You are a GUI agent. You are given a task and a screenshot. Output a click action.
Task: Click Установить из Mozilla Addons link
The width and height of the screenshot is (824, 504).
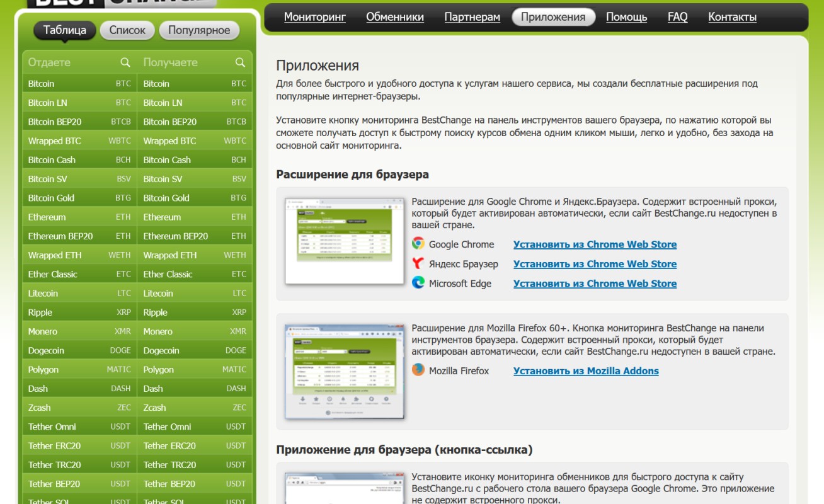pyautogui.click(x=586, y=371)
